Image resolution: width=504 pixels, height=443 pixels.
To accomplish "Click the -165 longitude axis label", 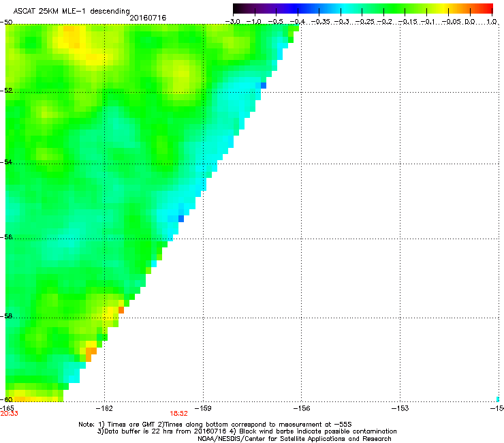I will (x=7, y=408).
